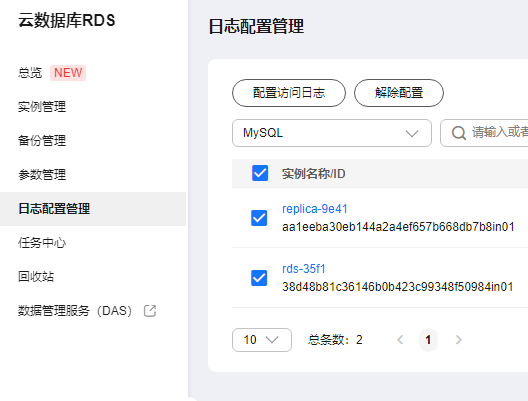Open the replica-9e41 instance link
This screenshot has width=528, height=401.
point(315,209)
